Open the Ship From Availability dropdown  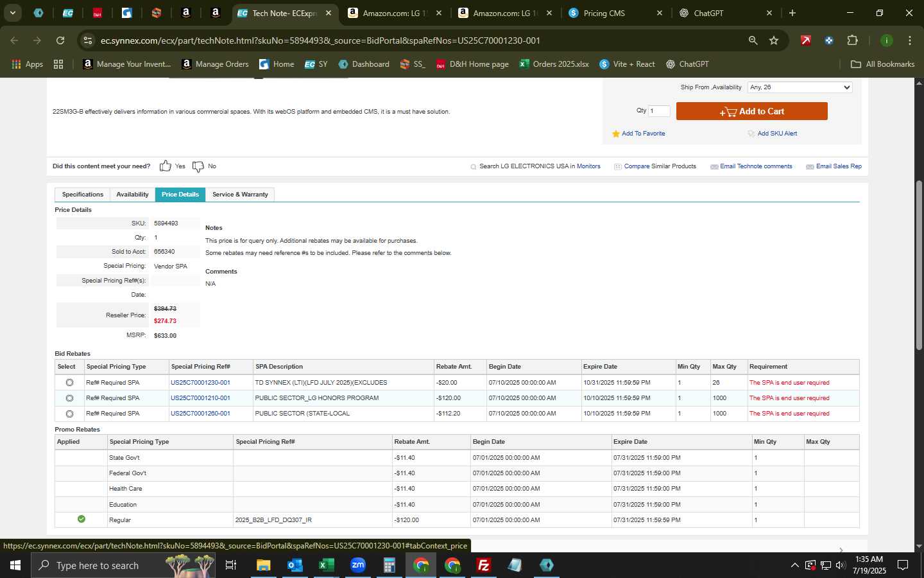pos(800,87)
